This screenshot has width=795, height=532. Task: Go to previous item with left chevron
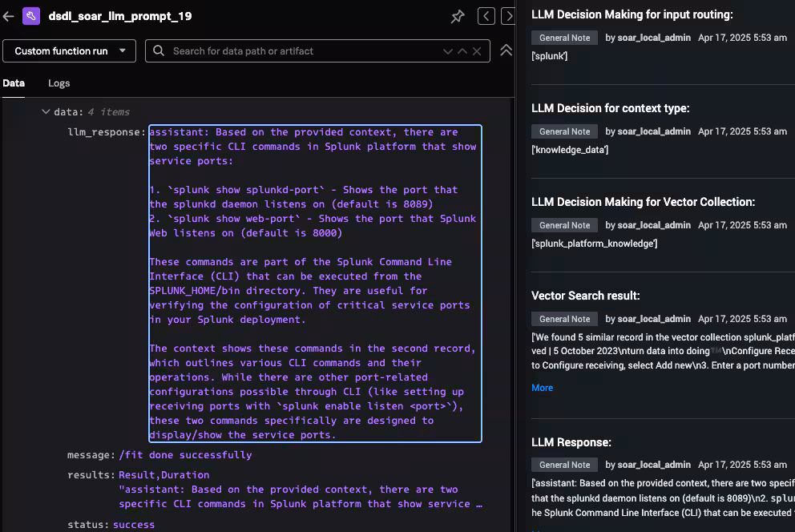click(486, 16)
